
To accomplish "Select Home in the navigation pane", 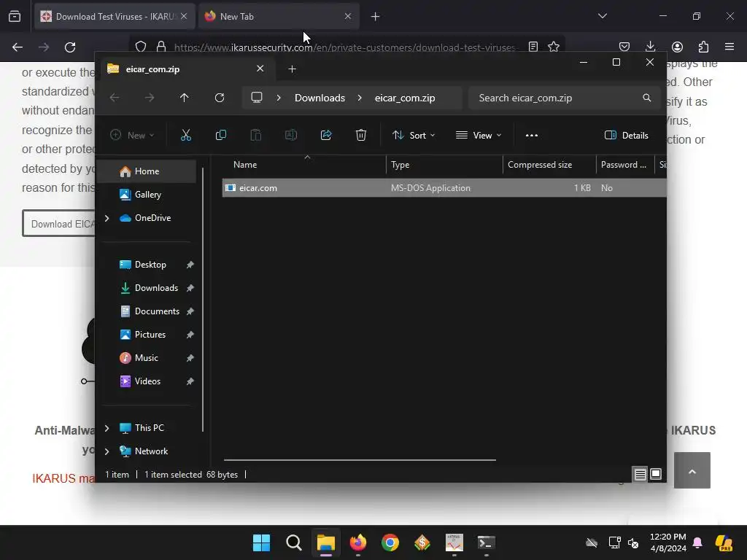I will [146, 171].
